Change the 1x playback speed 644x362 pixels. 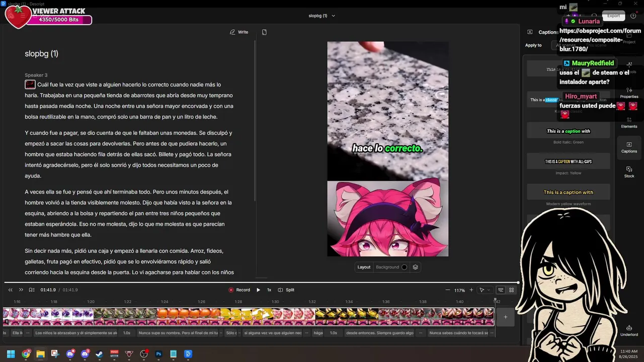click(269, 290)
